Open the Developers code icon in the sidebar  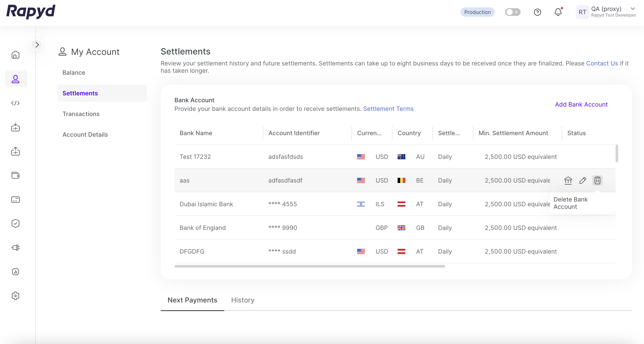click(16, 103)
